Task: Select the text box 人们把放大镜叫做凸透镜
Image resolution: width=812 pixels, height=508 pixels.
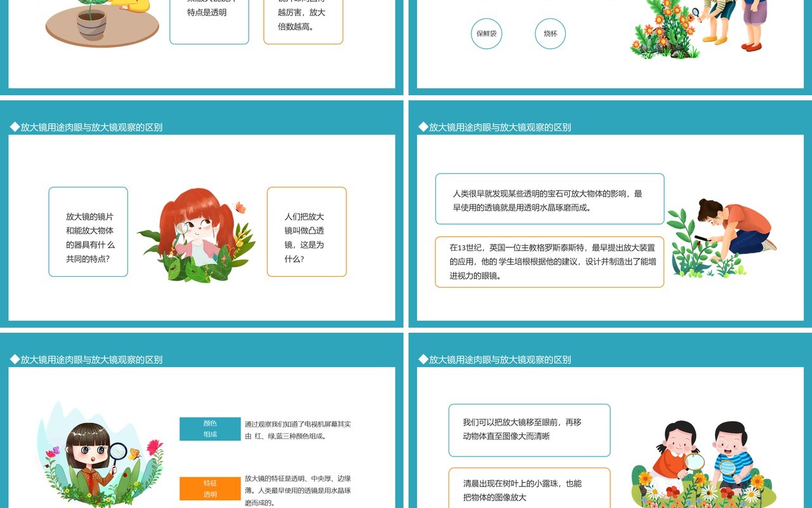Action: pos(307,232)
